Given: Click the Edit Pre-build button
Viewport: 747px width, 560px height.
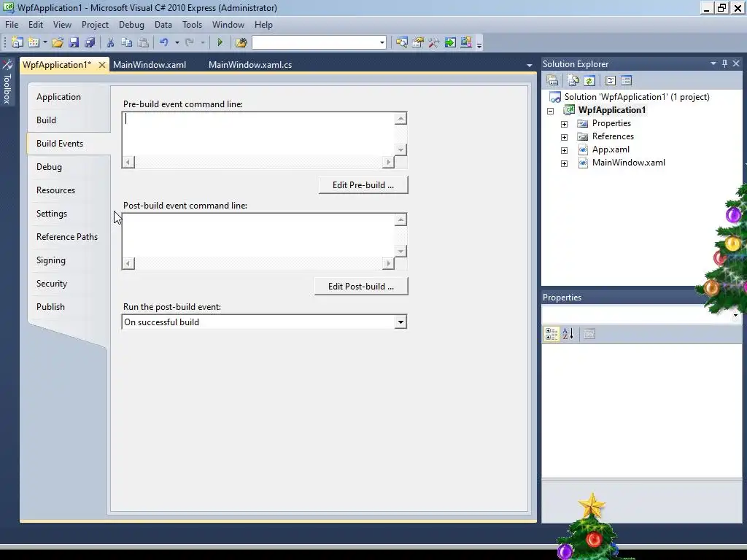Looking at the screenshot, I should pyautogui.click(x=363, y=184).
